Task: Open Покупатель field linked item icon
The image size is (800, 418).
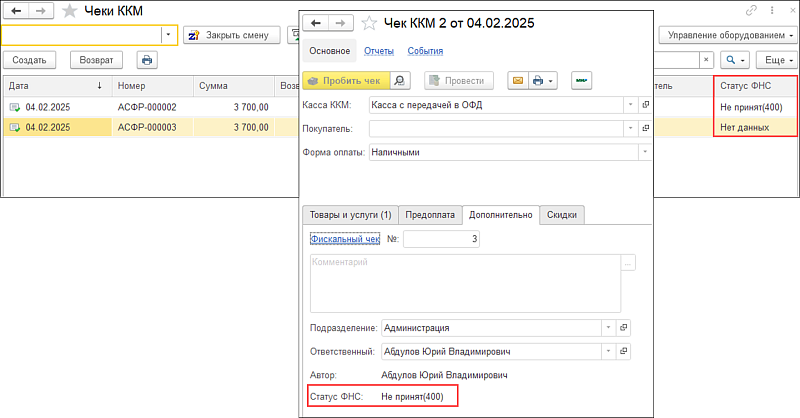Action: click(645, 128)
